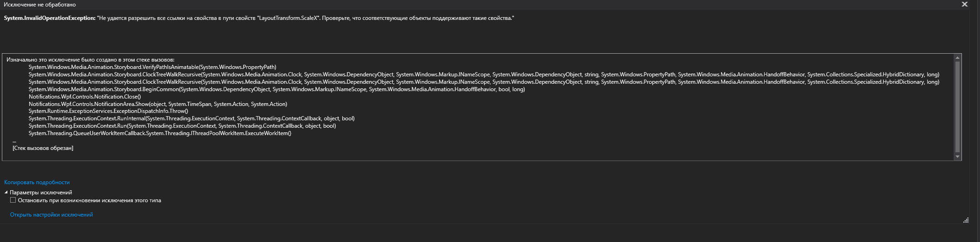Select the QueueUserWorkItemCallback stack line
This screenshot has width=980, height=242.
click(160, 133)
